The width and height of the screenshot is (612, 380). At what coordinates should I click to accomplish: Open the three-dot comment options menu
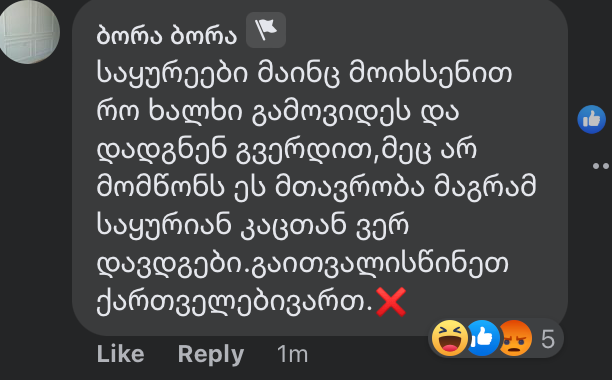pyautogui.click(x=601, y=166)
